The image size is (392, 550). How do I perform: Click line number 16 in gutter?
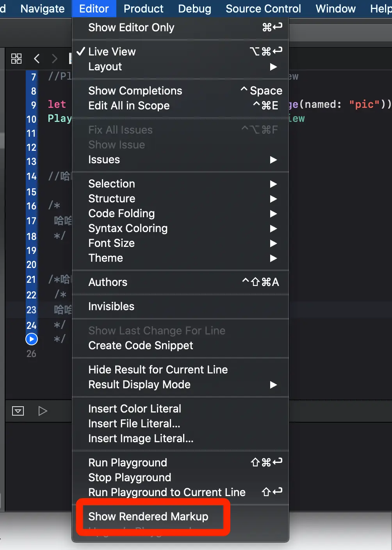tap(31, 206)
